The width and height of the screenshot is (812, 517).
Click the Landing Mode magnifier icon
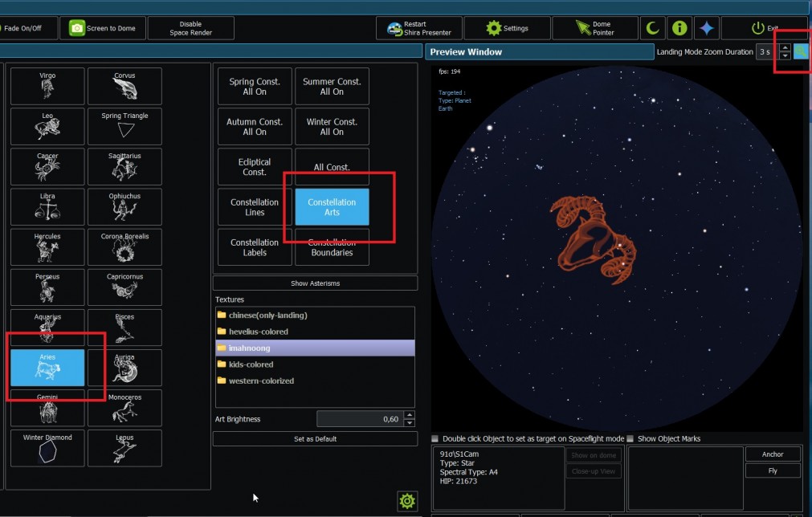pyautogui.click(x=801, y=51)
